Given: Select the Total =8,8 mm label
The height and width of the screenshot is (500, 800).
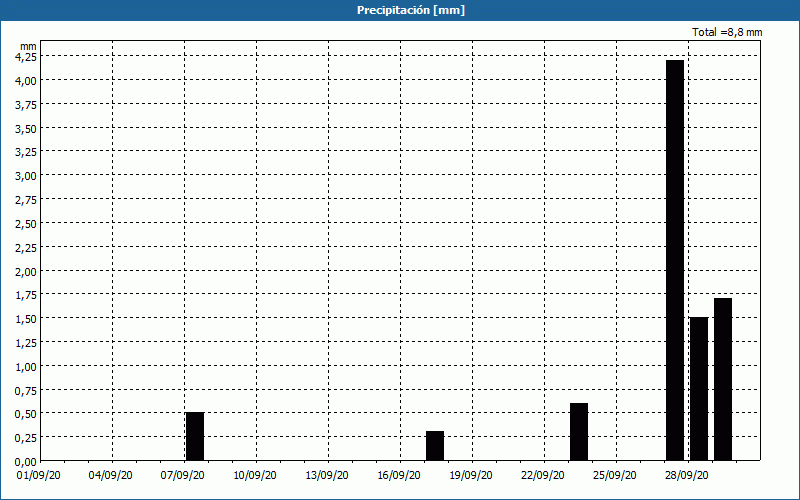Looking at the screenshot, I should pos(727,32).
